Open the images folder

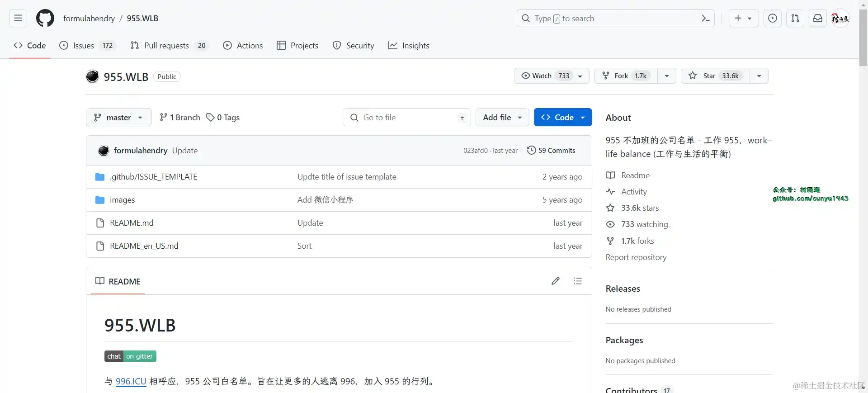(122, 200)
